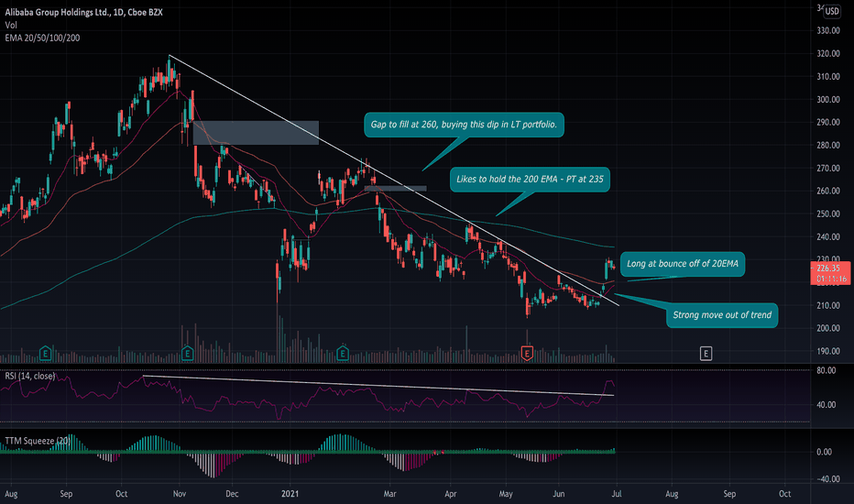This screenshot has height=504, width=854.
Task: Click the 2021 label on time axis
Action: pyautogui.click(x=290, y=494)
